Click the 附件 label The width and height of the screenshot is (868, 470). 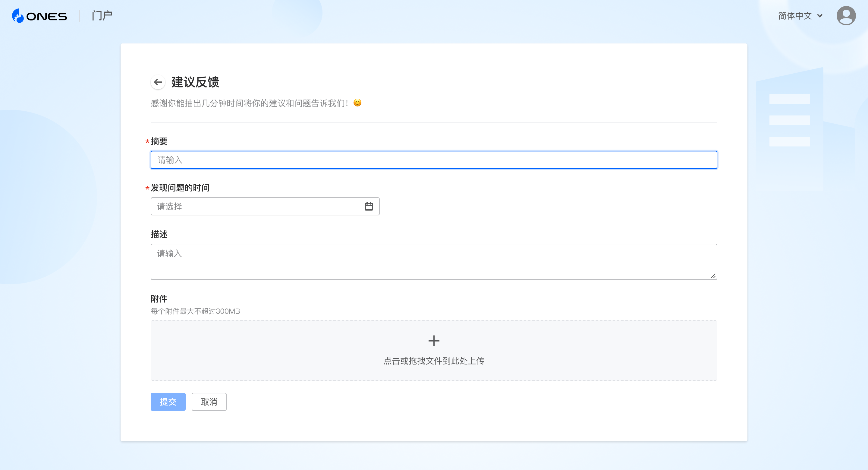[x=159, y=299]
